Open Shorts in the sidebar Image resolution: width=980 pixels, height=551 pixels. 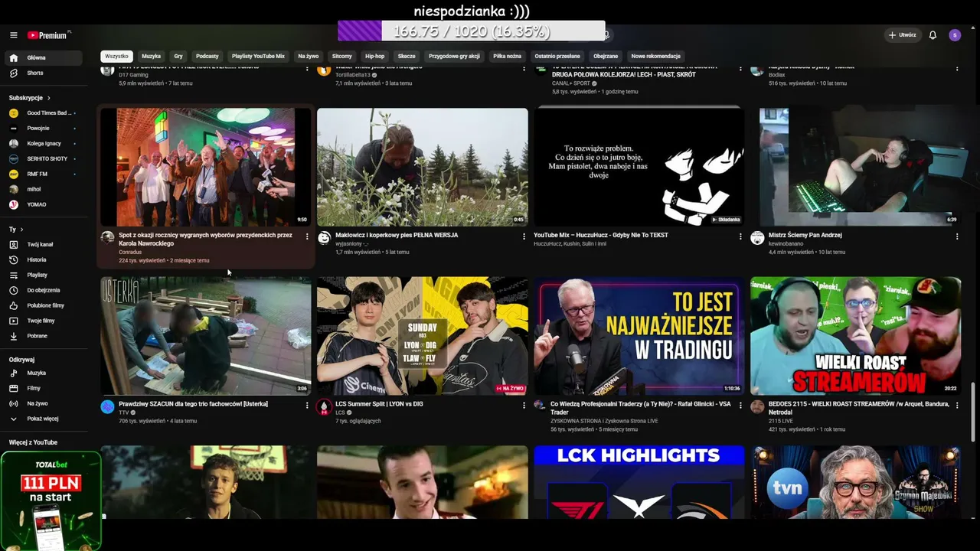(42, 73)
